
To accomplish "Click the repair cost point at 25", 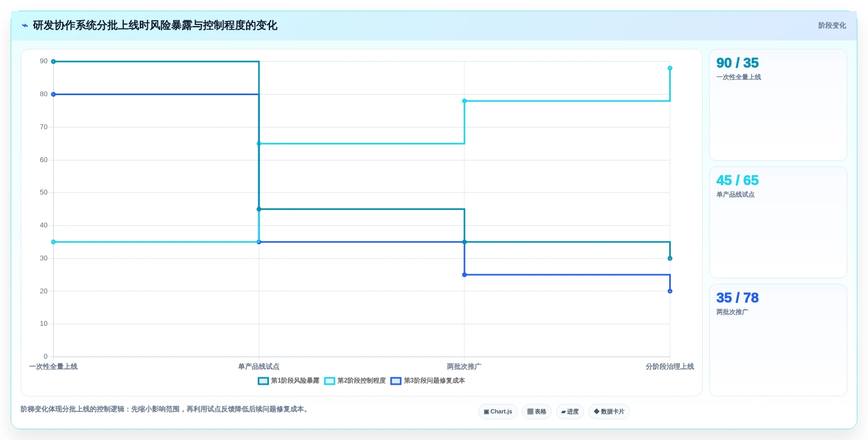I will [x=465, y=275].
